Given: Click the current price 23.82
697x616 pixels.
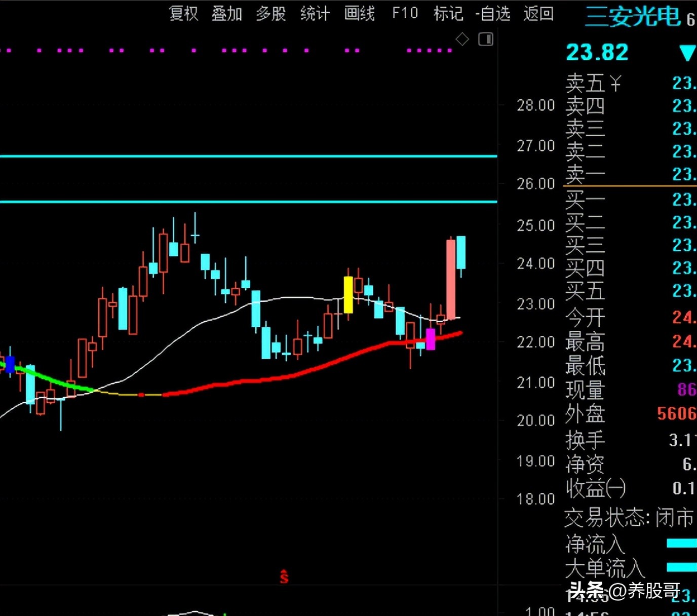Looking at the screenshot, I should click(x=597, y=52).
